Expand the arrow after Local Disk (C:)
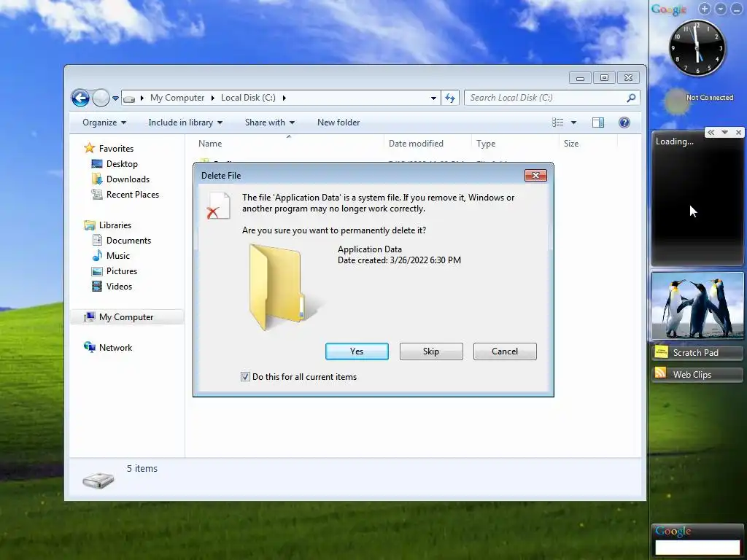This screenshot has width=747, height=560. pos(285,98)
